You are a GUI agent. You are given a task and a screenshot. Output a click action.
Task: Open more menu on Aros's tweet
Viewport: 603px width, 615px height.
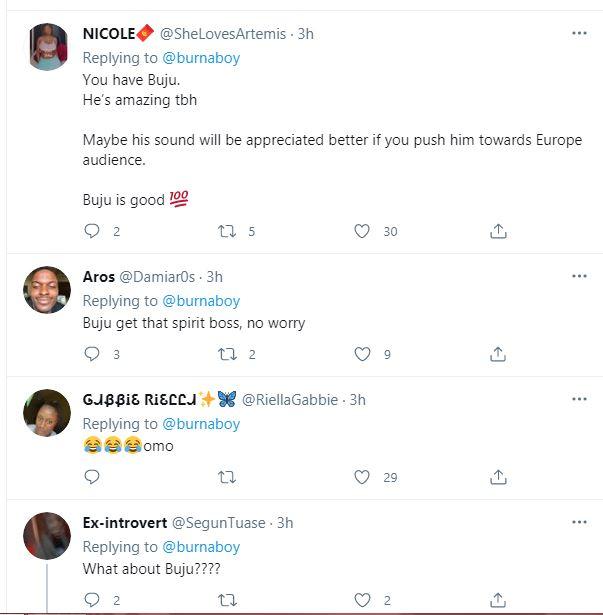[579, 277]
